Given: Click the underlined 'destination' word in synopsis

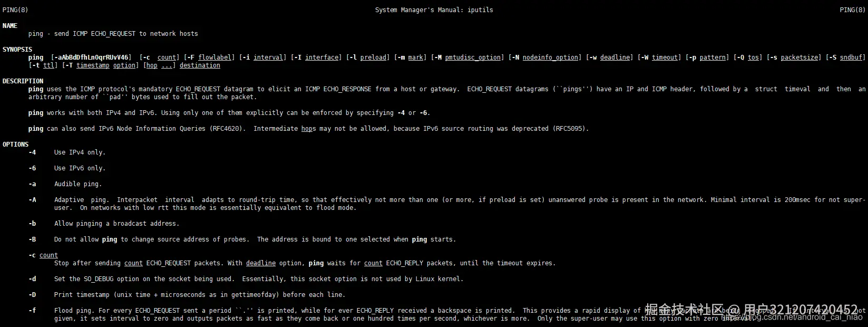Looking at the screenshot, I should [x=200, y=65].
